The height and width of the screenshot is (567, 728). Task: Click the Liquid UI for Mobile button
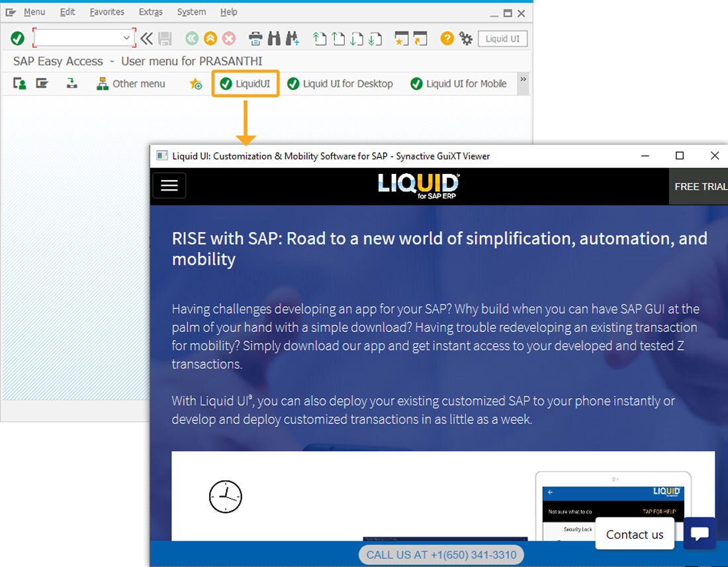point(459,83)
